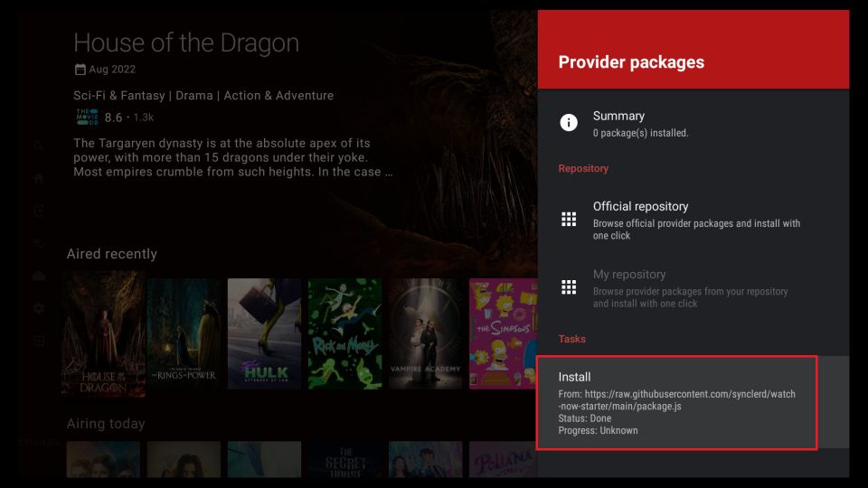Go home via the dimmed sidebar home icon
The height and width of the screenshot is (488, 868).
click(x=38, y=179)
